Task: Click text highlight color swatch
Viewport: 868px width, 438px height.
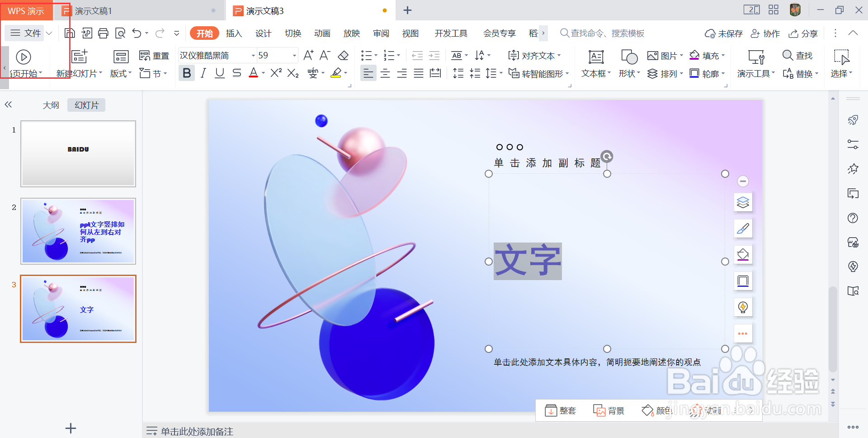Action: pos(336,73)
